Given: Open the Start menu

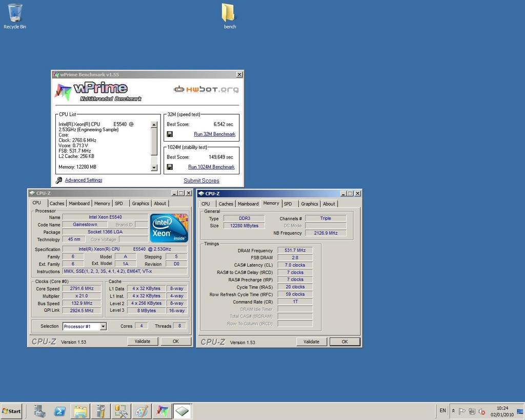Looking at the screenshot, I should click(11, 411).
